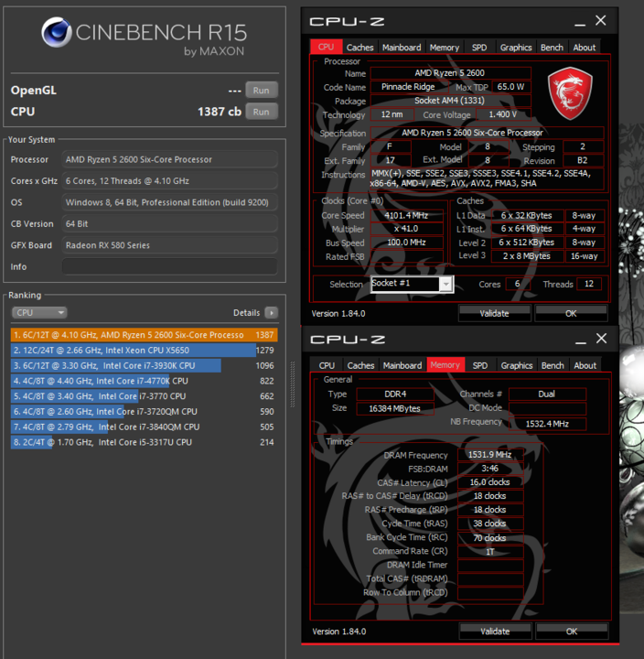644x659 pixels.
Task: Select the Intel Core i7-3720QM ranking row
Action: pos(145,412)
